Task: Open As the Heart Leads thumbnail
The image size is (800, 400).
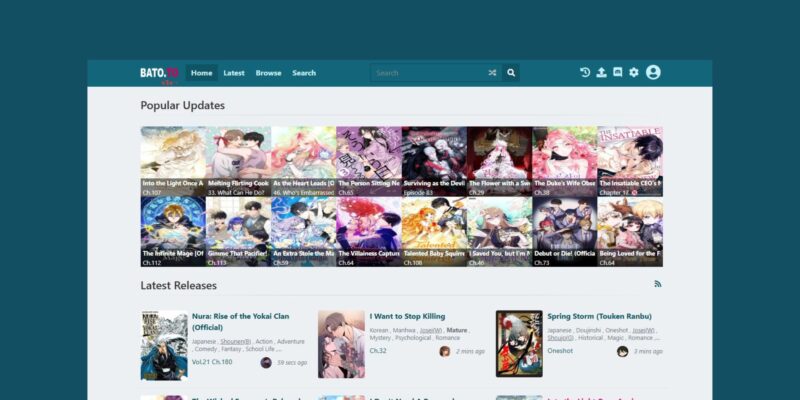Action: tap(304, 161)
